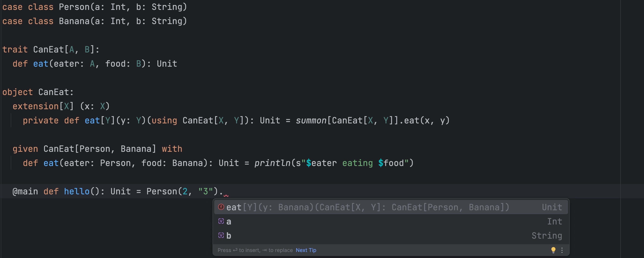Toggle the using CanEat parameter hint
Viewport: 644px width, 258px height.
[390, 207]
